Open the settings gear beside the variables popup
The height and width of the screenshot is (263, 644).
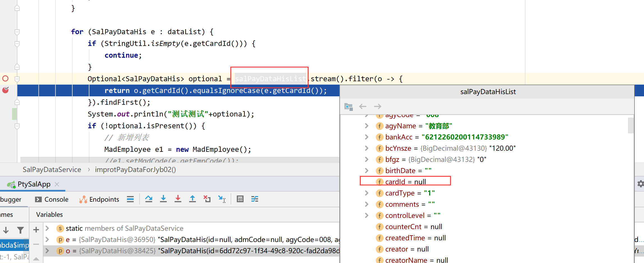click(640, 183)
